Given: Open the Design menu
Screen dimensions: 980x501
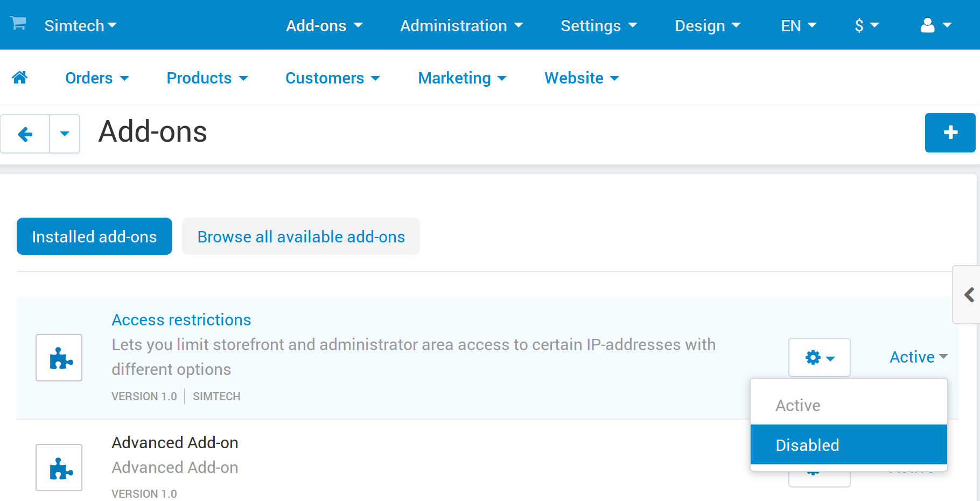Looking at the screenshot, I should 708,25.
